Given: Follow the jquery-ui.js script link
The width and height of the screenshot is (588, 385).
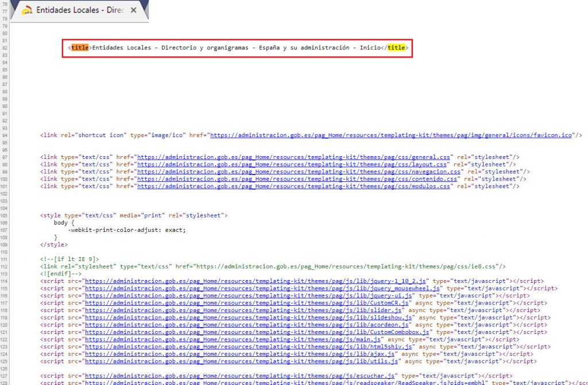Looking at the screenshot, I should point(248,296).
